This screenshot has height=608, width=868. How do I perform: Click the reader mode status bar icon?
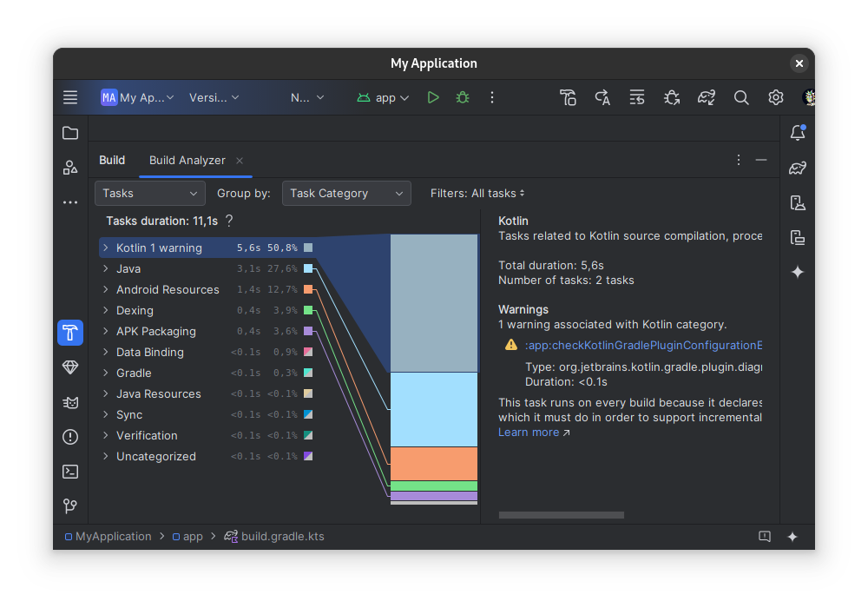765,537
